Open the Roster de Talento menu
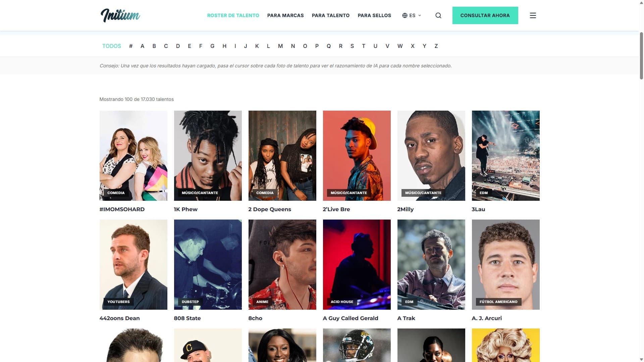Viewport: 644px width, 362px height. (233, 15)
